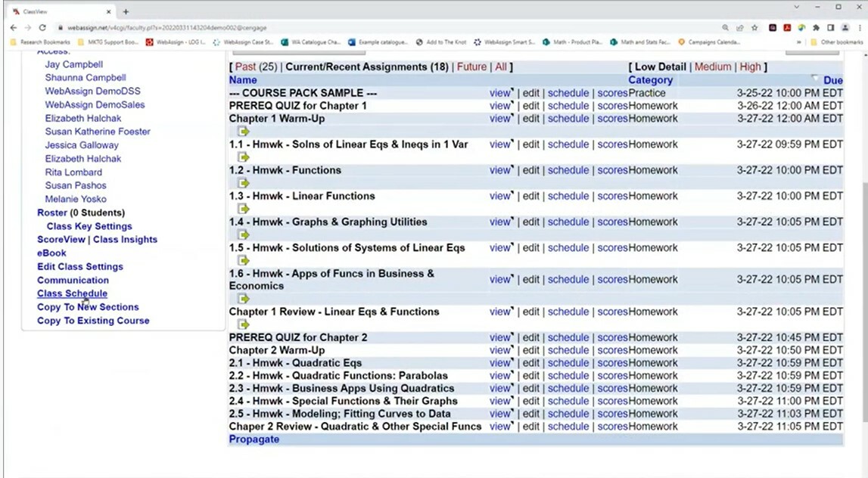
Task: Open Edit Class Settings in the sidebar
Action: [78, 266]
